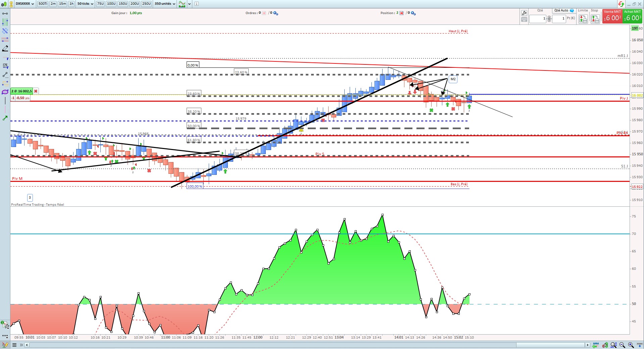Click the 19T label on price axis
Image resolution: width=644 pixels, height=349 pixels.
click(x=635, y=29)
